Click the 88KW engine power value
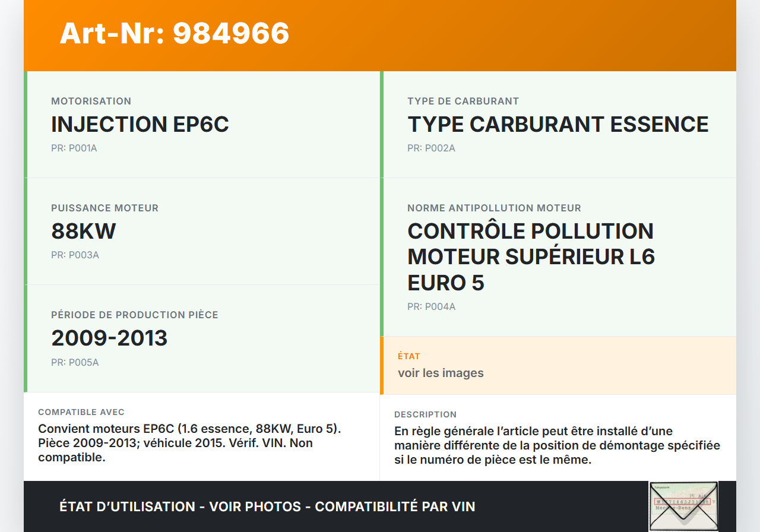This screenshot has width=760, height=532. (x=84, y=231)
